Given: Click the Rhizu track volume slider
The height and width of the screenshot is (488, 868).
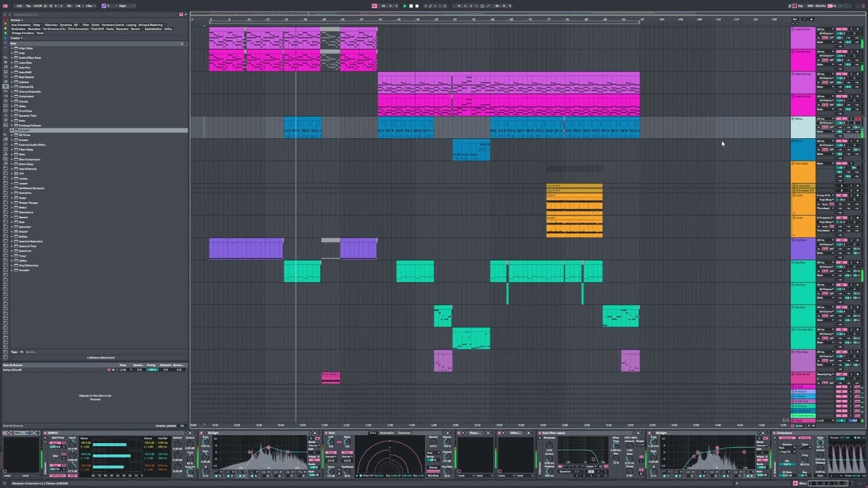Looking at the screenshot, I should pos(842,123).
